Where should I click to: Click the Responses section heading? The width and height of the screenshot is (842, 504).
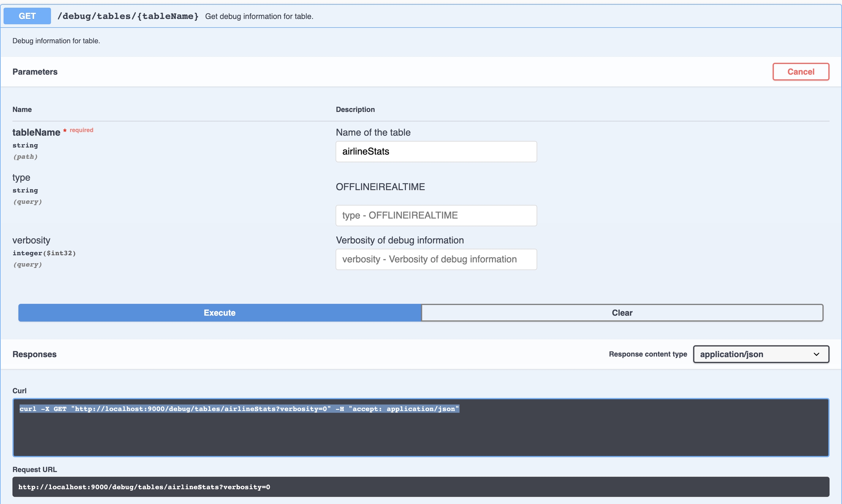pos(34,354)
